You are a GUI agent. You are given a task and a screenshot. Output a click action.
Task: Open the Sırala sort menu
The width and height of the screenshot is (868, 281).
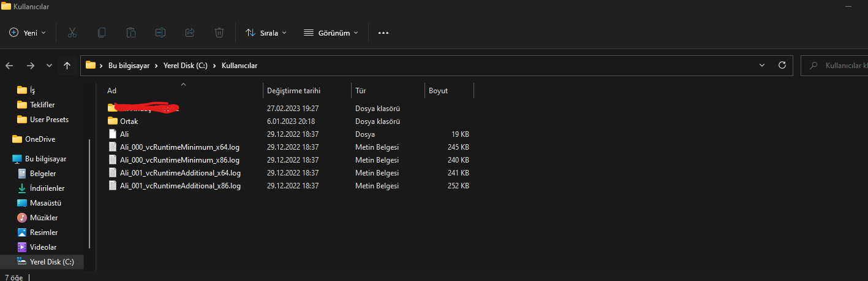point(266,33)
